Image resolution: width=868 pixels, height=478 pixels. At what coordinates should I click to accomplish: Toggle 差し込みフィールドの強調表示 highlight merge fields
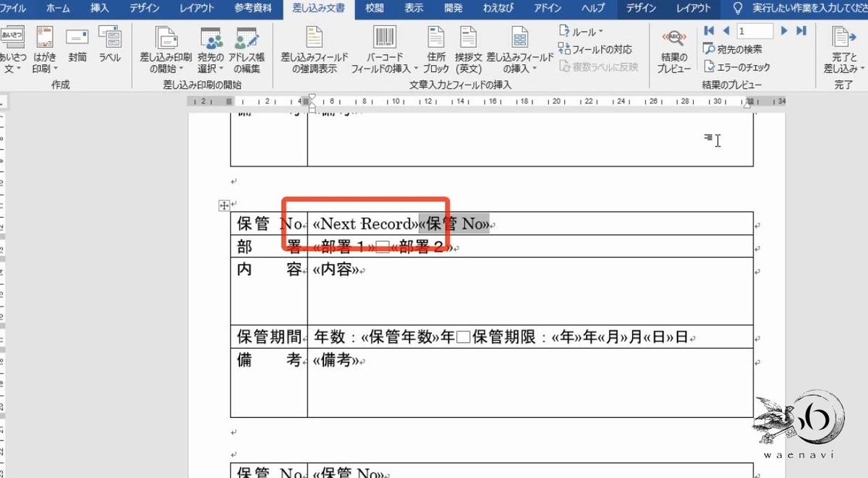(315, 50)
